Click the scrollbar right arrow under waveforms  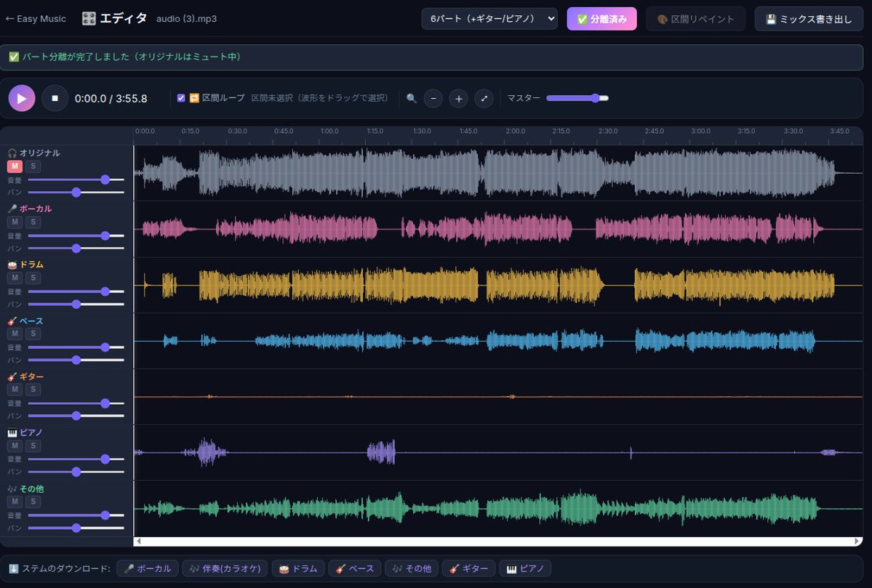click(857, 541)
